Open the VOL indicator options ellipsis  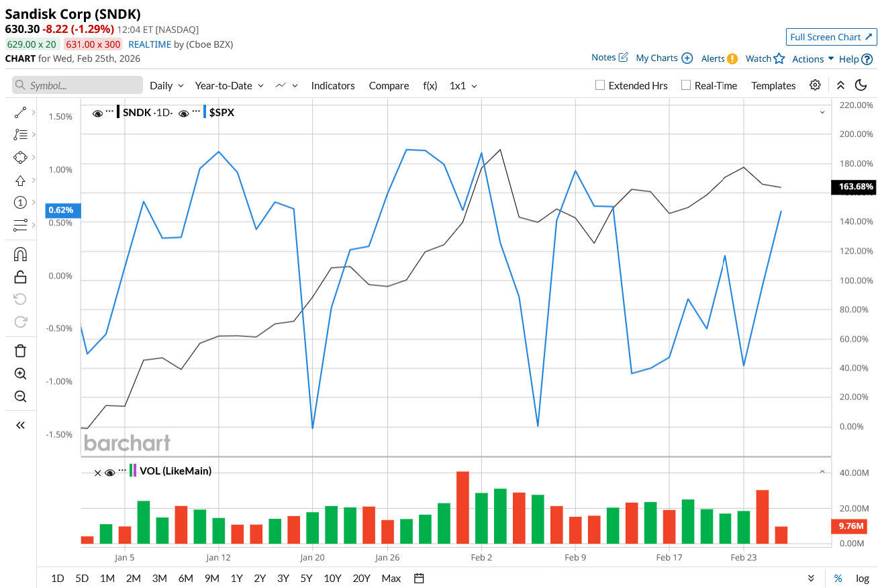click(x=122, y=470)
